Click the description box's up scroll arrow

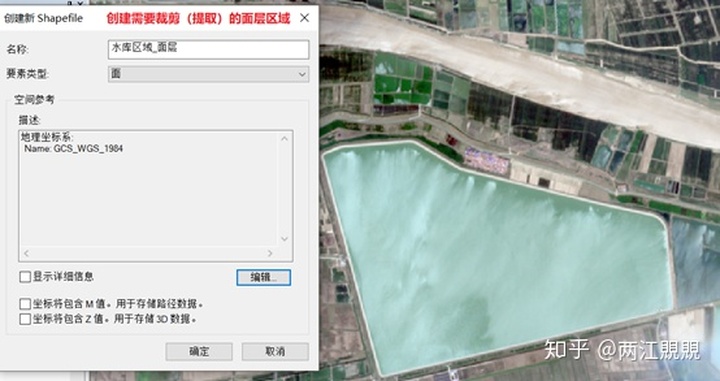point(284,139)
